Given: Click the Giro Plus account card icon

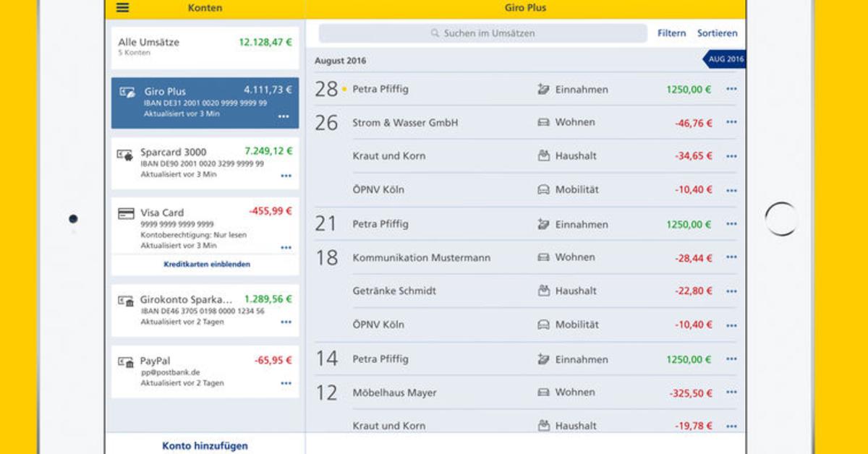Looking at the screenshot, I should pyautogui.click(x=127, y=92).
